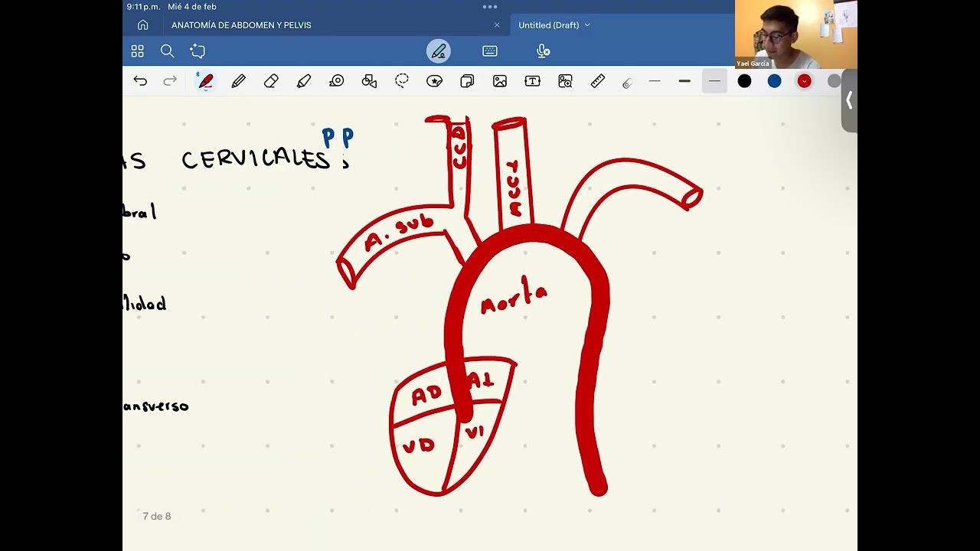Select the zoom image scan tool
This screenshot has width=980, height=551.
[565, 81]
